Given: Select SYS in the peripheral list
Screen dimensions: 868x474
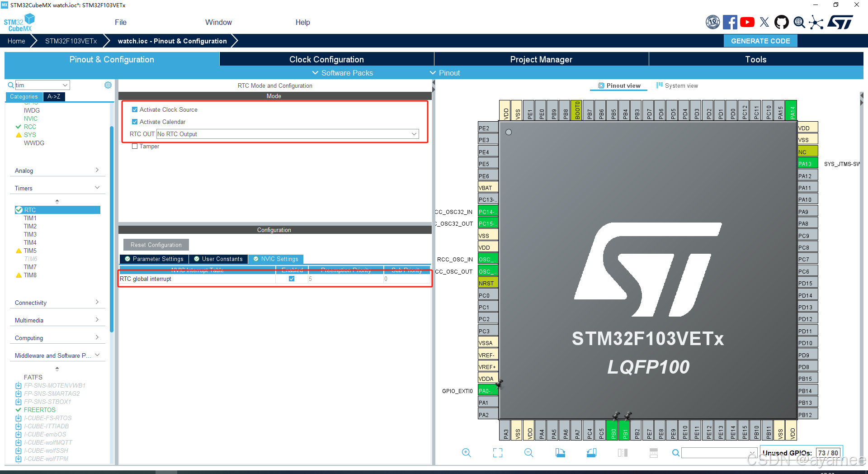Looking at the screenshot, I should (30, 135).
